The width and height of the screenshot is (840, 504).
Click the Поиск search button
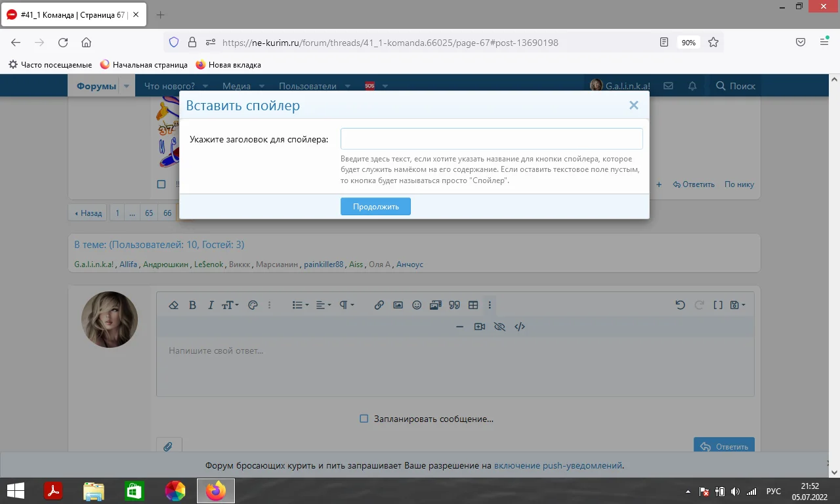point(736,86)
